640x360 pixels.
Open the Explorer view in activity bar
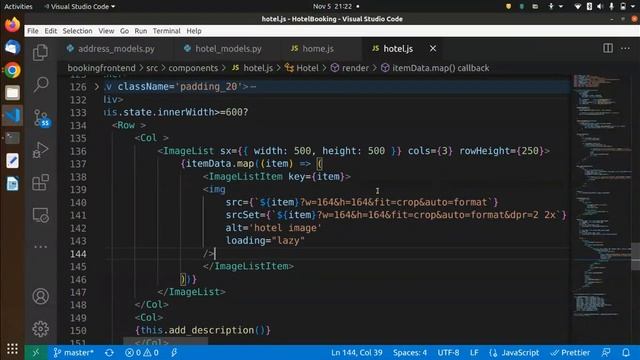40,52
